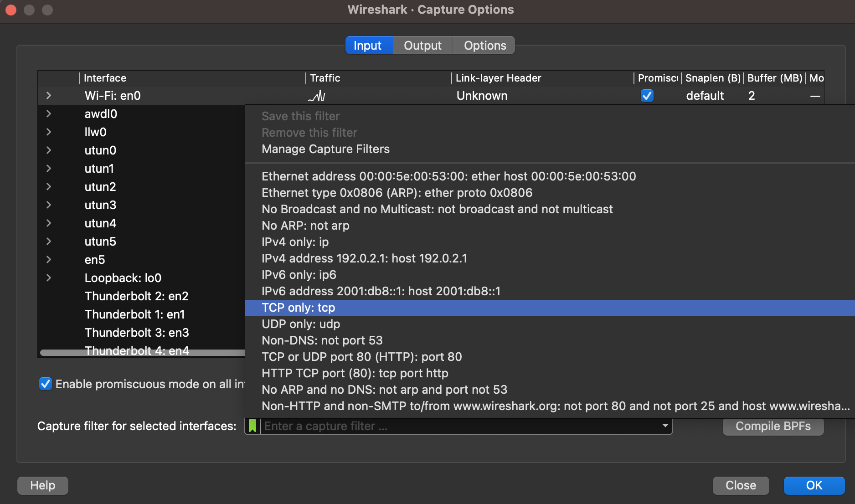Expand the llw0 interface row
The width and height of the screenshot is (855, 504).
pyautogui.click(x=49, y=132)
